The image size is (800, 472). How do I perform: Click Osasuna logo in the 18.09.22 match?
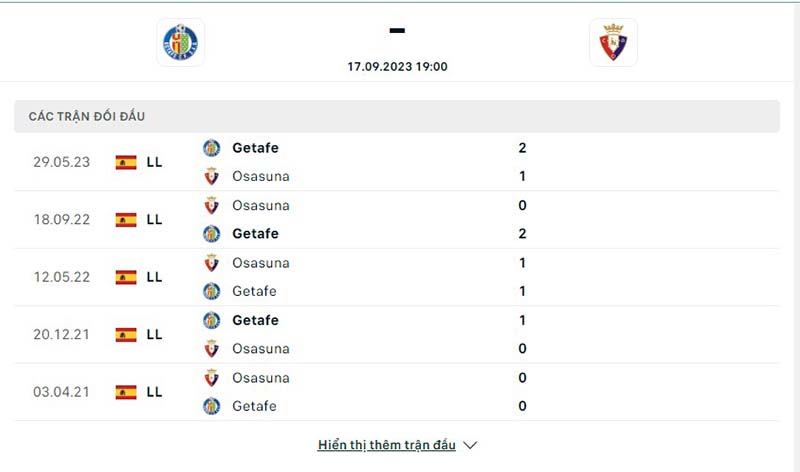(211, 206)
